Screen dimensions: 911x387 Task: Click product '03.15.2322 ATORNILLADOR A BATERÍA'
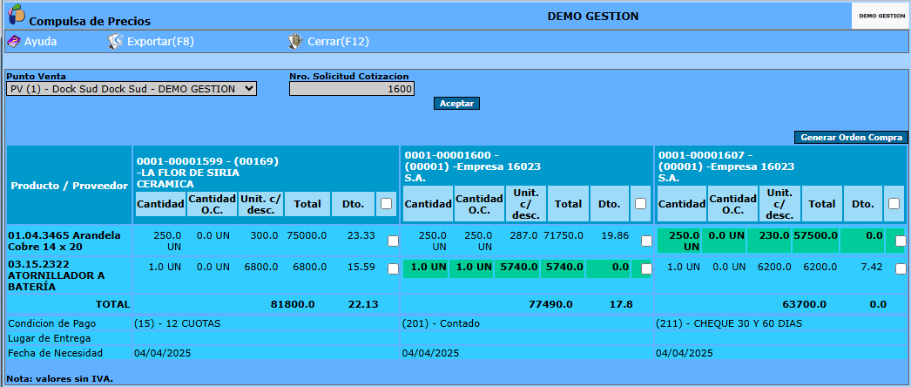click(x=56, y=276)
